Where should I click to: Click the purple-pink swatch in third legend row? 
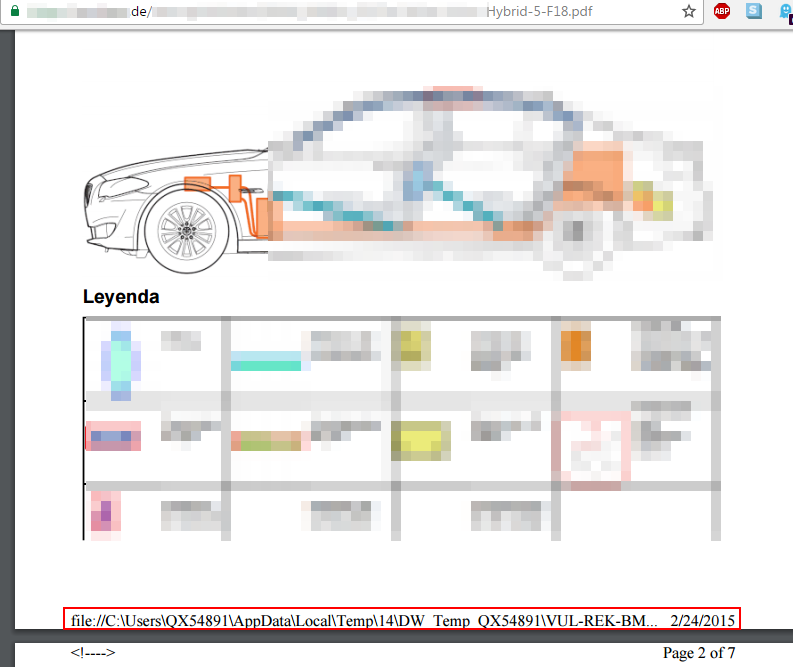(x=104, y=511)
